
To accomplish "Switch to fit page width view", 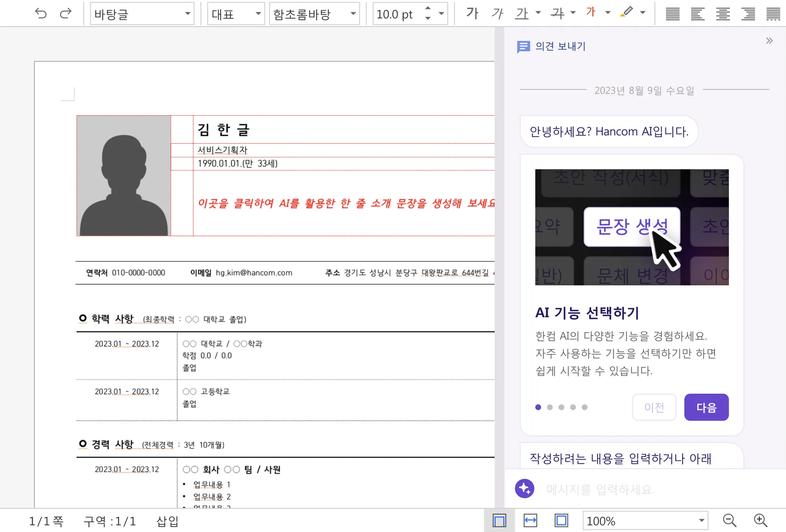I will click(530, 520).
